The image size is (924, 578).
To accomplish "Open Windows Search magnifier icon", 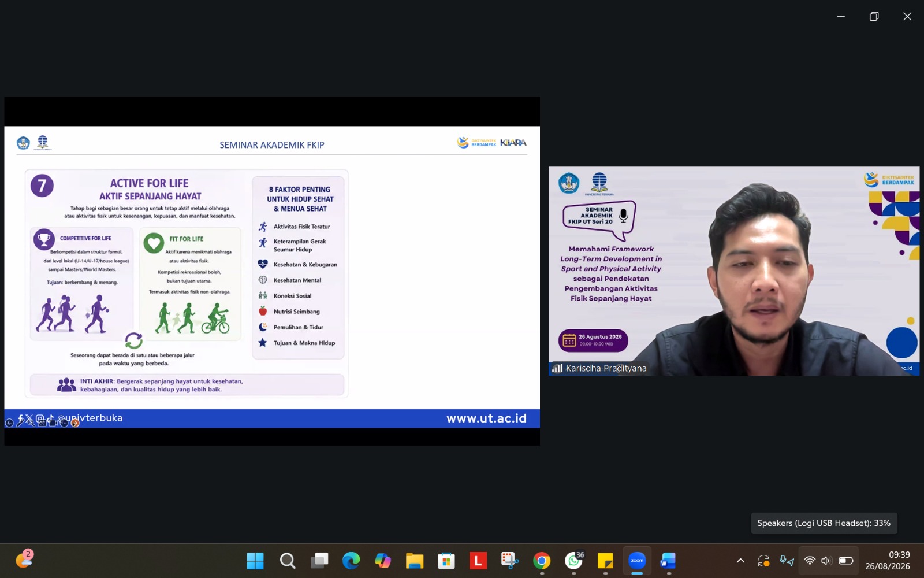I will pos(288,561).
